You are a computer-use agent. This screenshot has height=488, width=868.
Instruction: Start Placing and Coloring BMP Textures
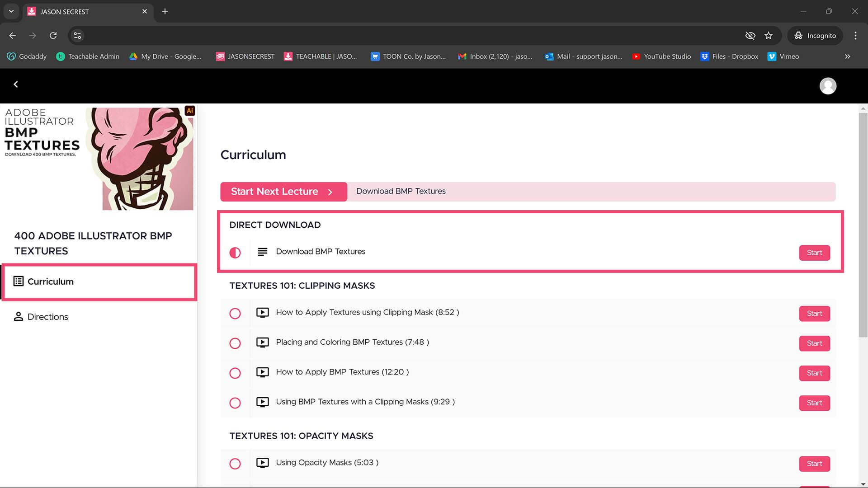[814, 343]
